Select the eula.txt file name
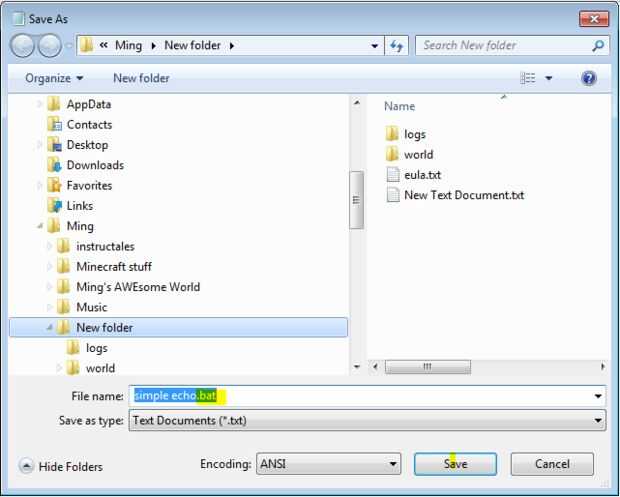 pos(422,174)
